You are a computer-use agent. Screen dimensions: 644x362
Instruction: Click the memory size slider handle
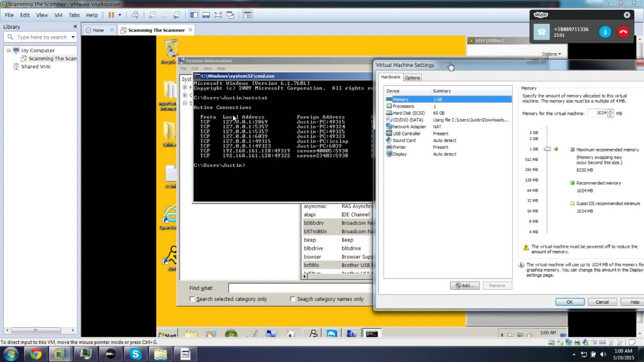(x=547, y=149)
